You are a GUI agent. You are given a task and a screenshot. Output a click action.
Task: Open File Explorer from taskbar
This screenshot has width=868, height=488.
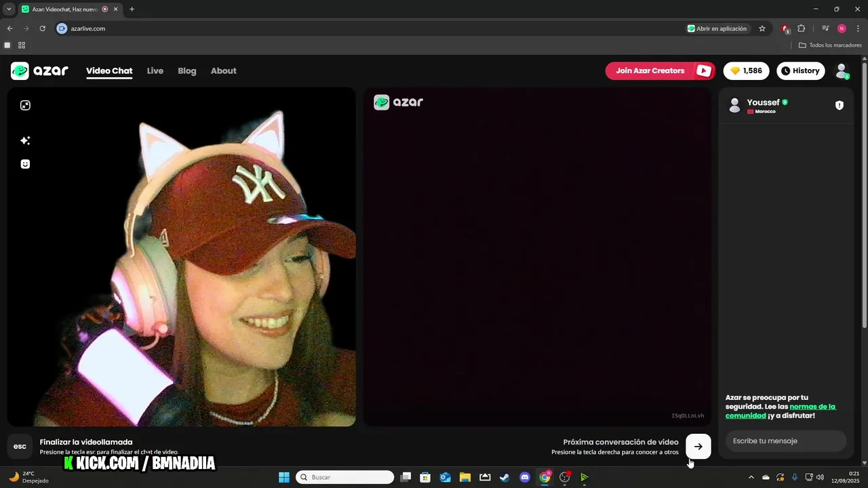coord(465,477)
